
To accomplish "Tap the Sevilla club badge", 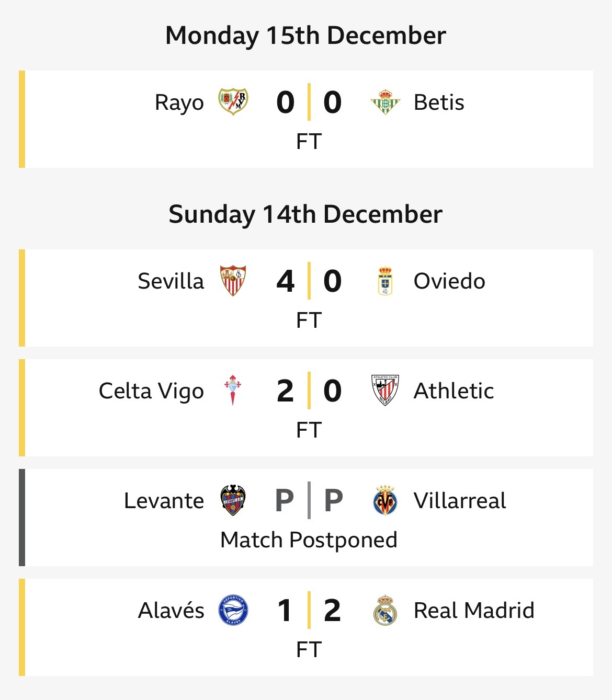I will [233, 281].
